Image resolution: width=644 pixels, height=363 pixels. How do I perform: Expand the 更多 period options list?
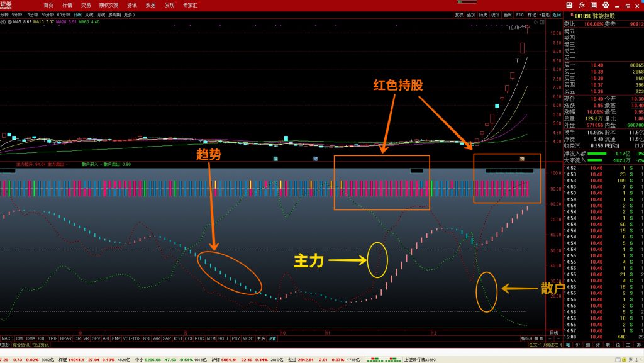(x=129, y=14)
